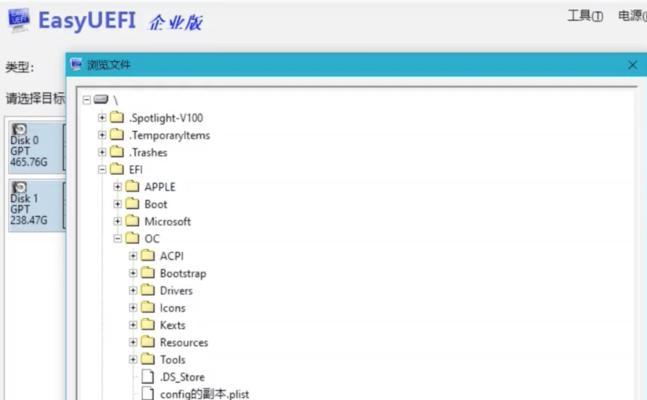Image resolution: width=647 pixels, height=400 pixels.
Task: Expand the Drivers folder node
Action: click(x=133, y=291)
